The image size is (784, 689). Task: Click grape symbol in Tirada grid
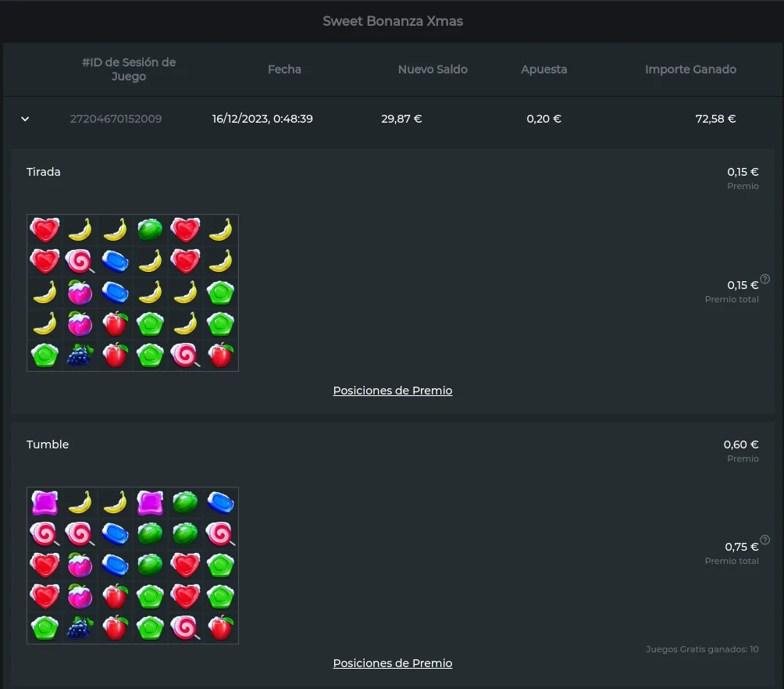(x=80, y=355)
